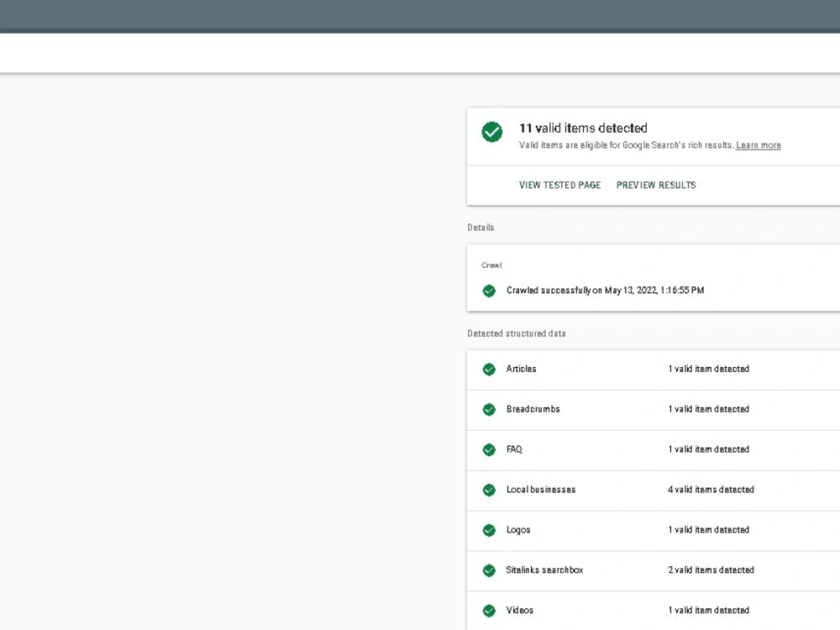
Task: Click the PREVIEW RESULTS button
Action: pos(655,185)
